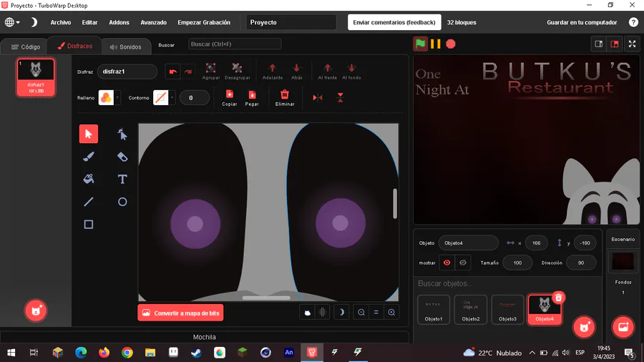
Task: Open the Avanzado menu
Action: 154,22
